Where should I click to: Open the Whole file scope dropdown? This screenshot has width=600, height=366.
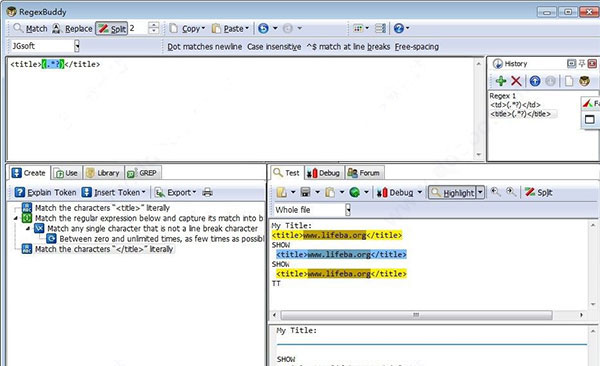(348, 210)
